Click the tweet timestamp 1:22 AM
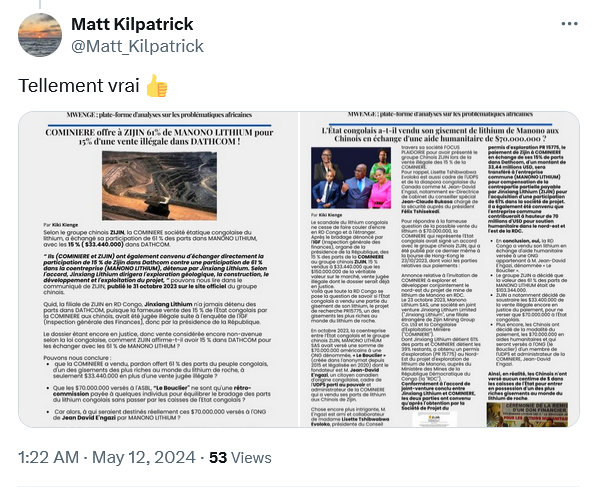This screenshot has height=487, width=598. [x=48, y=457]
